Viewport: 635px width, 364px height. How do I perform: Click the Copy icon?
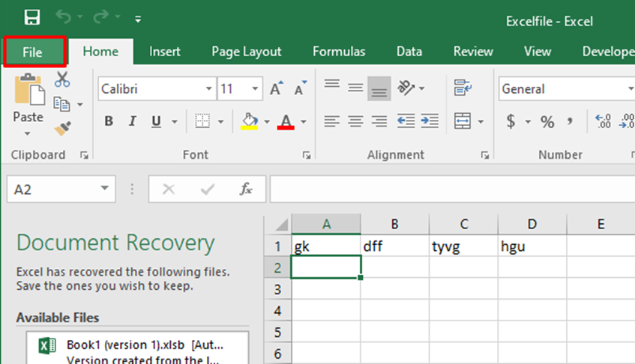61,104
